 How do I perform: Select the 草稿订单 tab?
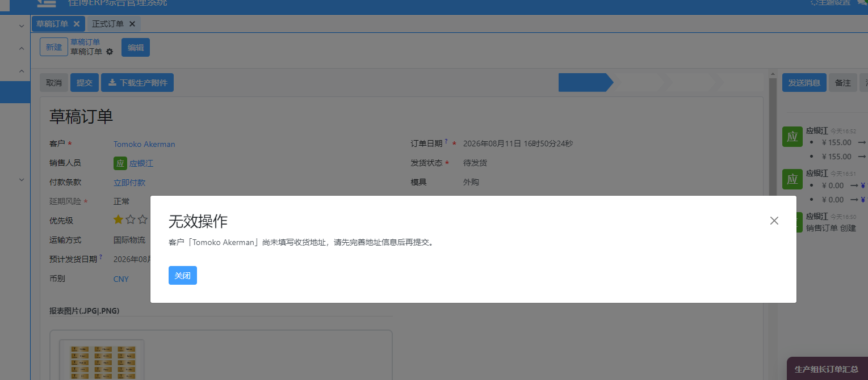52,24
